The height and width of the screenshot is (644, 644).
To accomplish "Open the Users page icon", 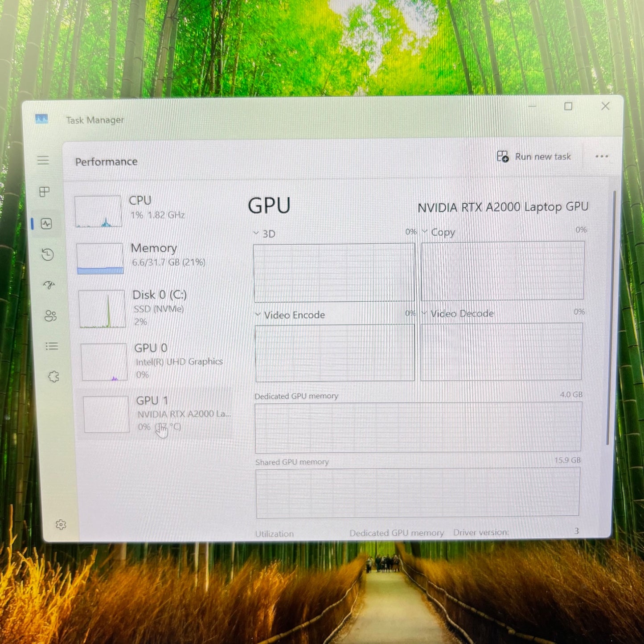I will 50,316.
